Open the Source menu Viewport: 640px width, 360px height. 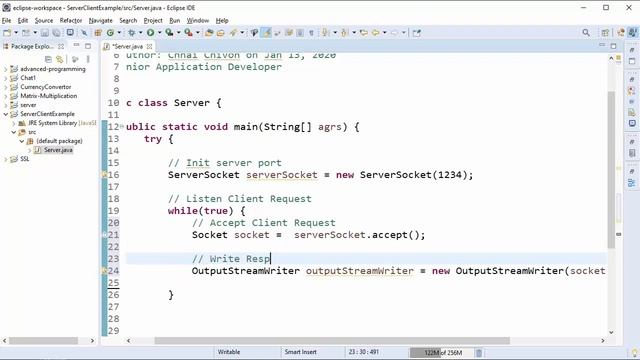[44, 20]
